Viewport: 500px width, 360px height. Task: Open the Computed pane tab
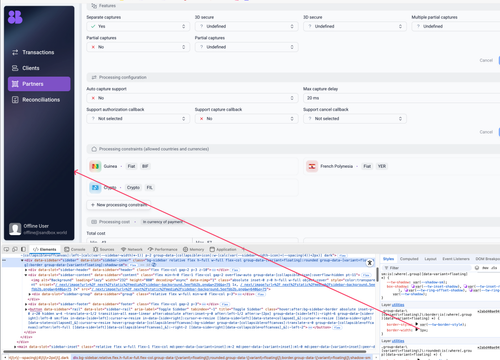[x=409, y=259]
